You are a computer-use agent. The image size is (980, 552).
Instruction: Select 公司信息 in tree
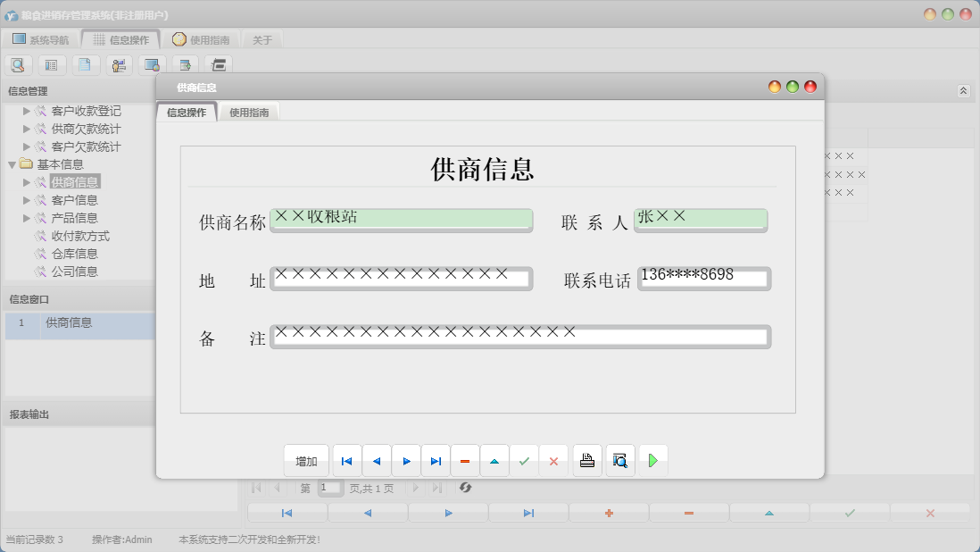pos(74,272)
